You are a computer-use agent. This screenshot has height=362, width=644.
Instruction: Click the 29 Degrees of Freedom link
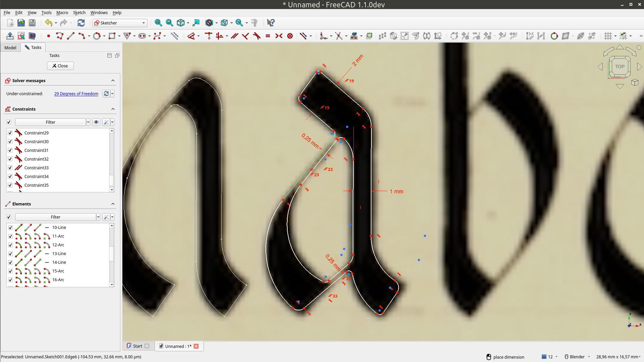pyautogui.click(x=76, y=94)
